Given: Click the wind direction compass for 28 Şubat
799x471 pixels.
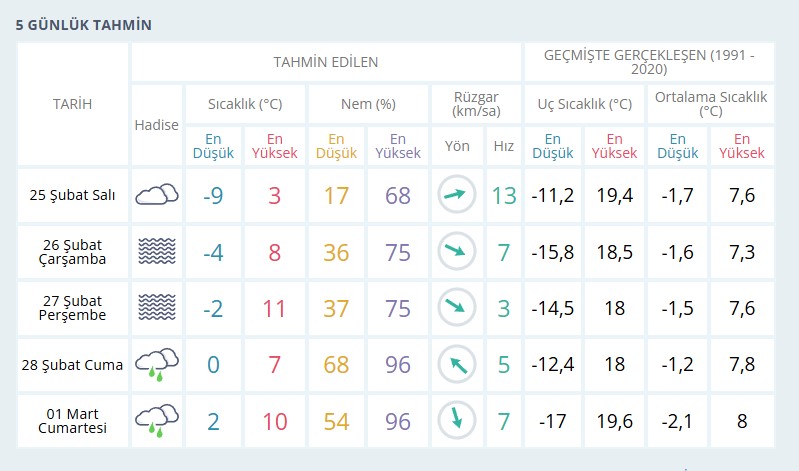Looking at the screenshot, I should 457,364.
